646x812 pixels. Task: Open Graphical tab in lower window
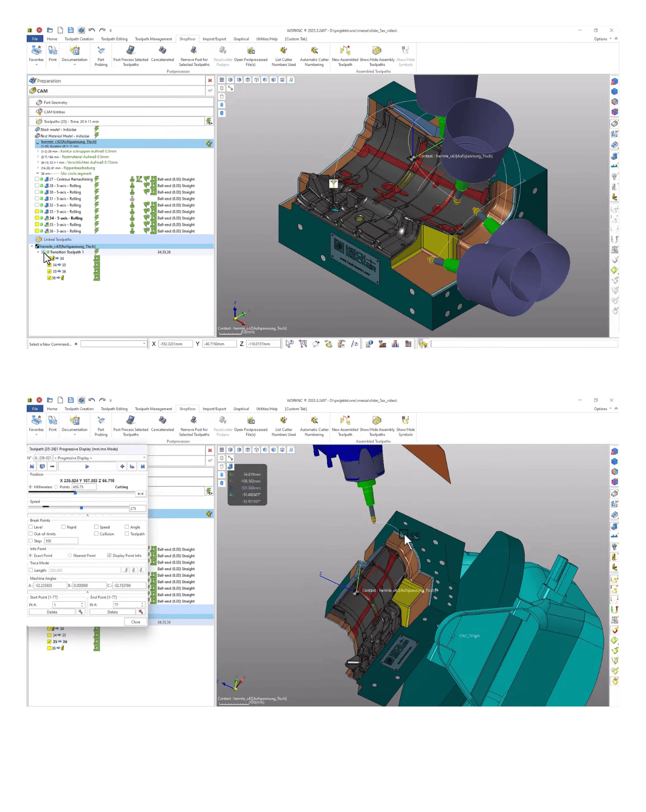coord(241,409)
